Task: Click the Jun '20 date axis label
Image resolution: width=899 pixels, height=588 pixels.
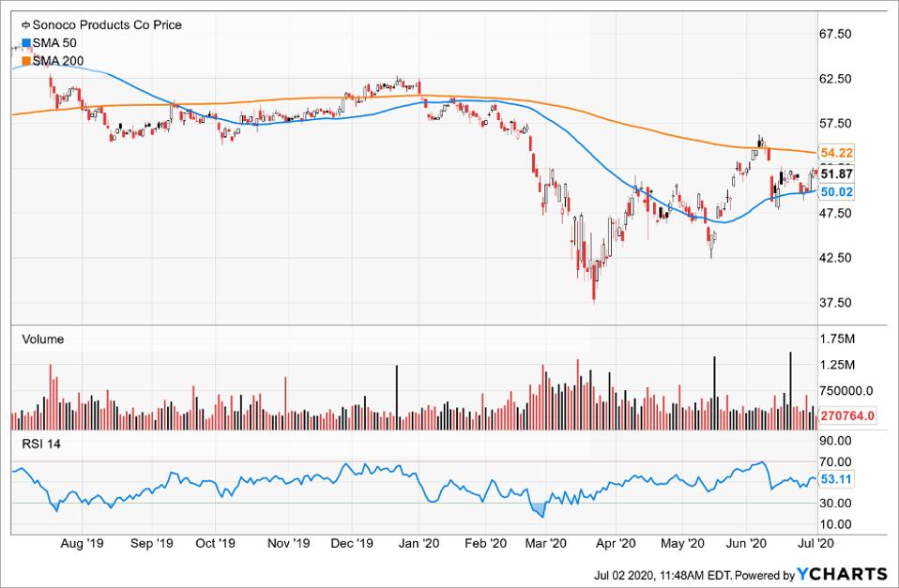Action: 746,543
